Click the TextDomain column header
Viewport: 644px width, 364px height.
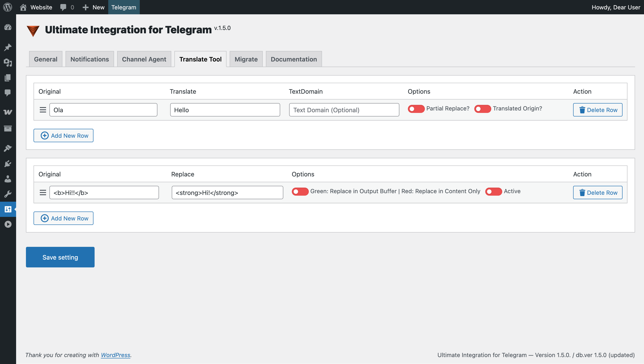306,91
